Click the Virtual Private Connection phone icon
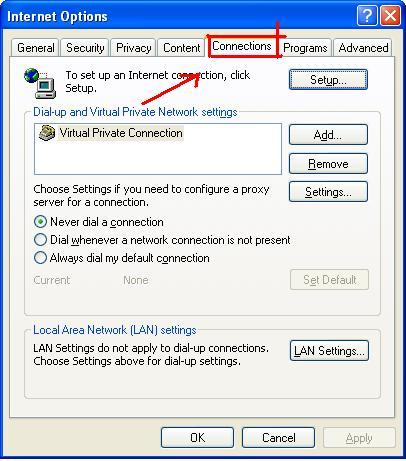Screen dimensions: 406x461 (x=47, y=133)
